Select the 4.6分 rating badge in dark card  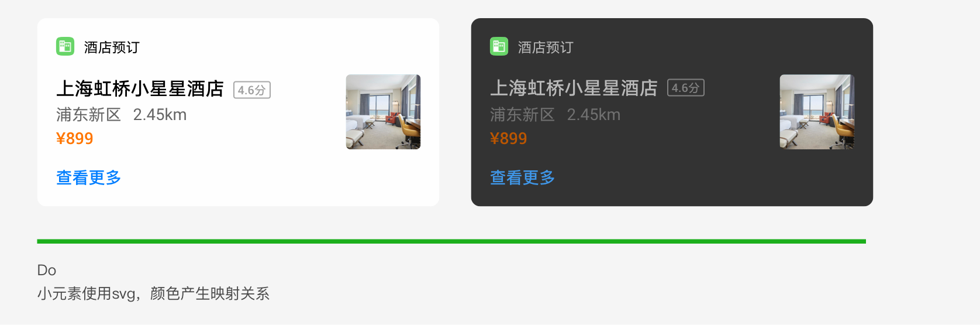pos(686,88)
